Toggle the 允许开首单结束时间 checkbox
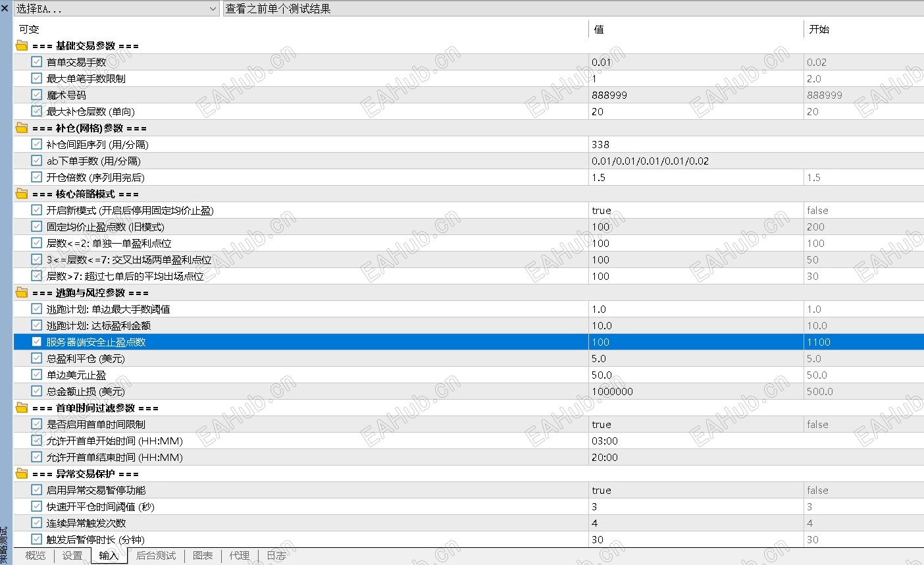924x565 pixels. click(37, 457)
